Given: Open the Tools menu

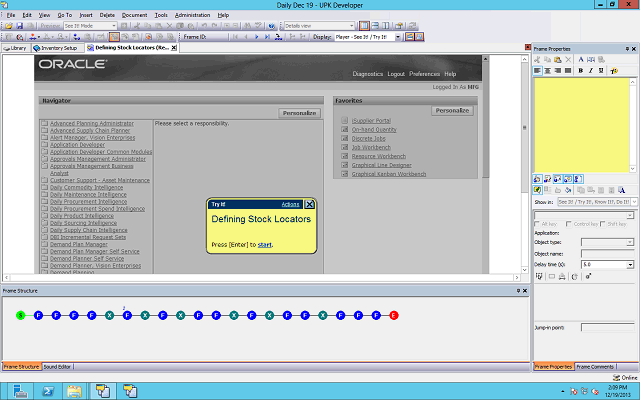Looking at the screenshot, I should click(x=161, y=15).
